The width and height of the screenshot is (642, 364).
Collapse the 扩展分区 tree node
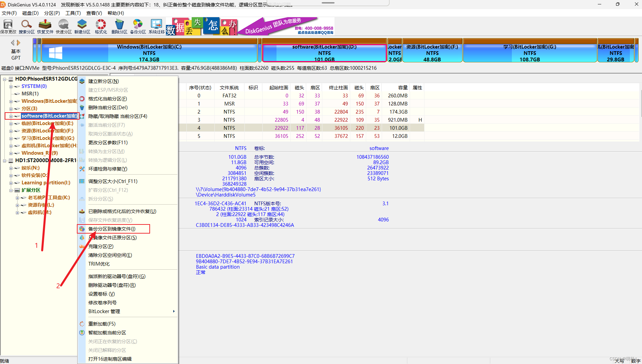[x=11, y=190]
